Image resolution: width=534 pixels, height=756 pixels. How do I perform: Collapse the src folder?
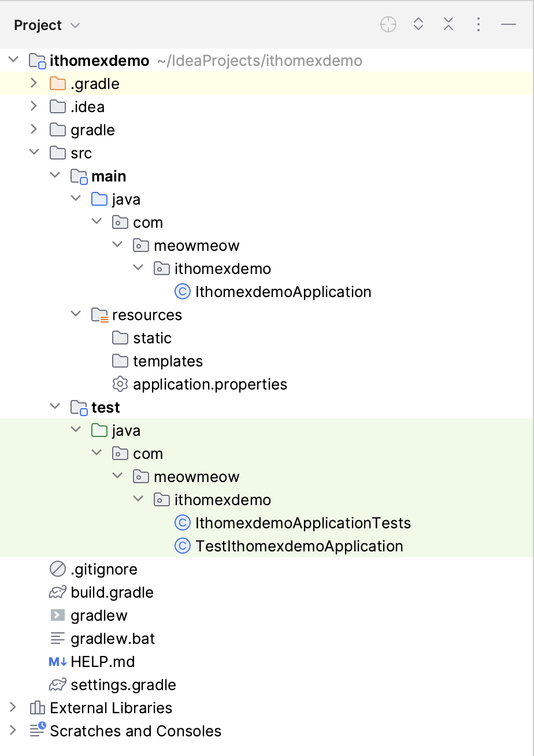pos(34,153)
